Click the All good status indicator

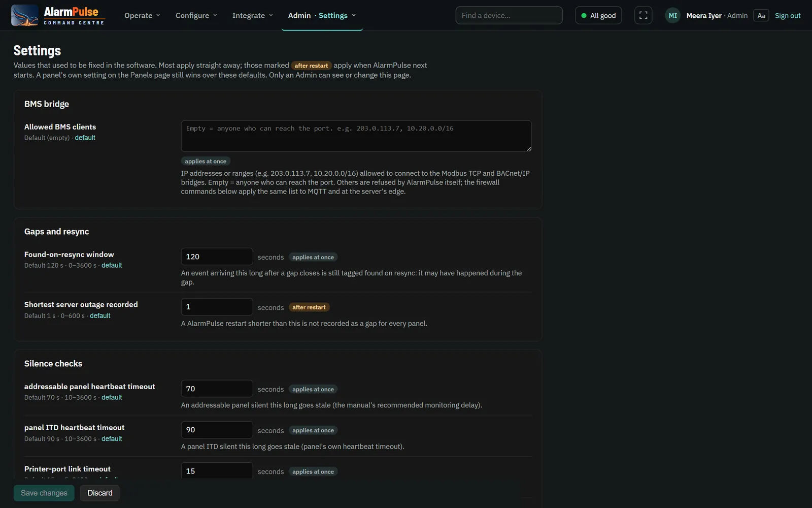click(598, 15)
